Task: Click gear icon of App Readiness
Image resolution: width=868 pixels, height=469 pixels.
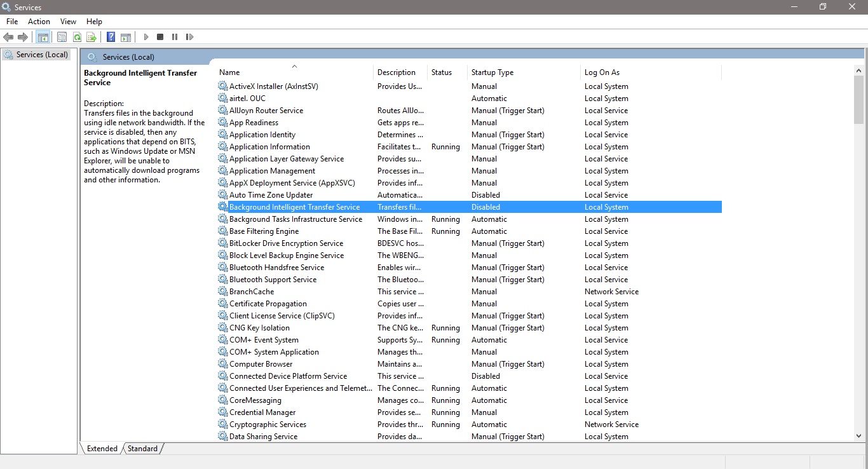Action: (x=222, y=122)
